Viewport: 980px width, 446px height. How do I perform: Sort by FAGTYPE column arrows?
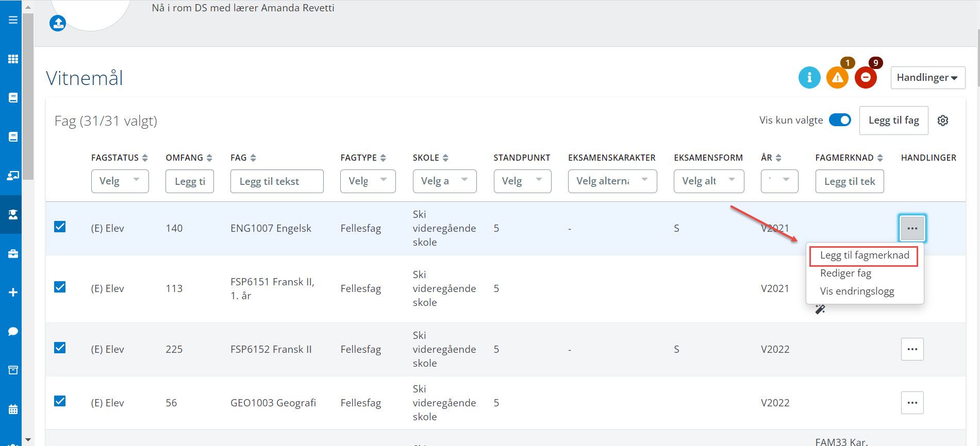383,158
